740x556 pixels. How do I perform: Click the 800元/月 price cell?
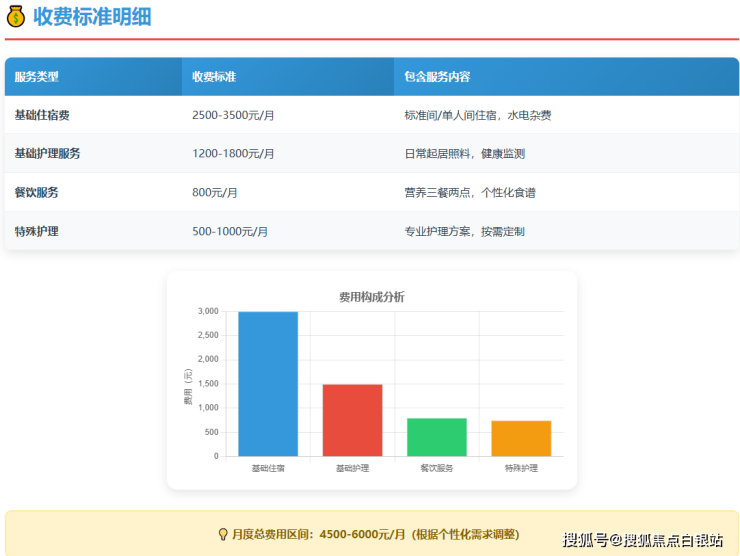point(215,192)
